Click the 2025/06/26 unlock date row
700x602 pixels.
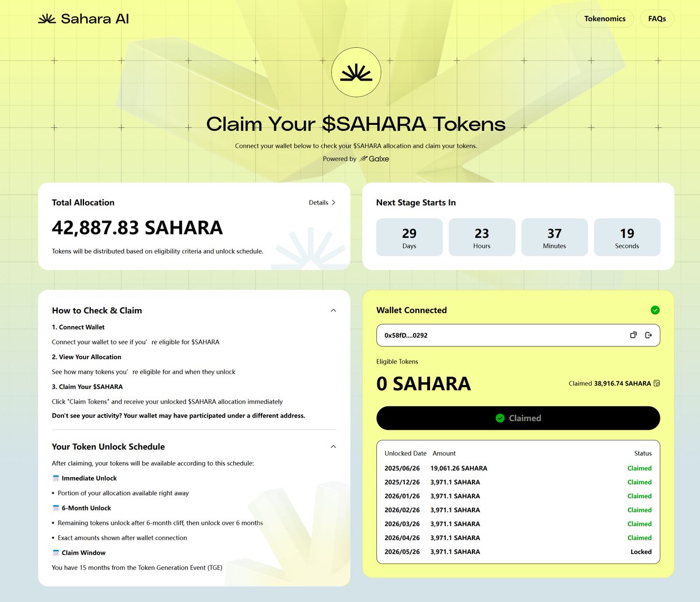point(518,468)
